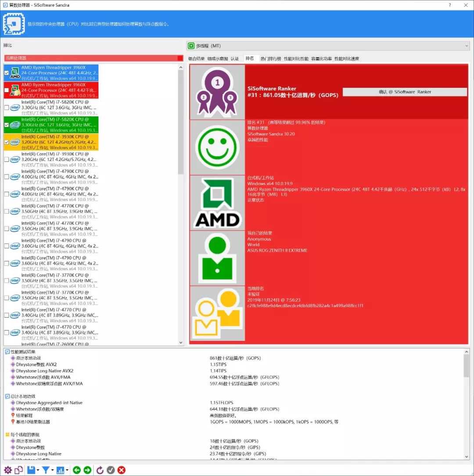The height and width of the screenshot is (476, 474).
Task: Click the blue floppy disk save icon
Action: click(x=31, y=470)
